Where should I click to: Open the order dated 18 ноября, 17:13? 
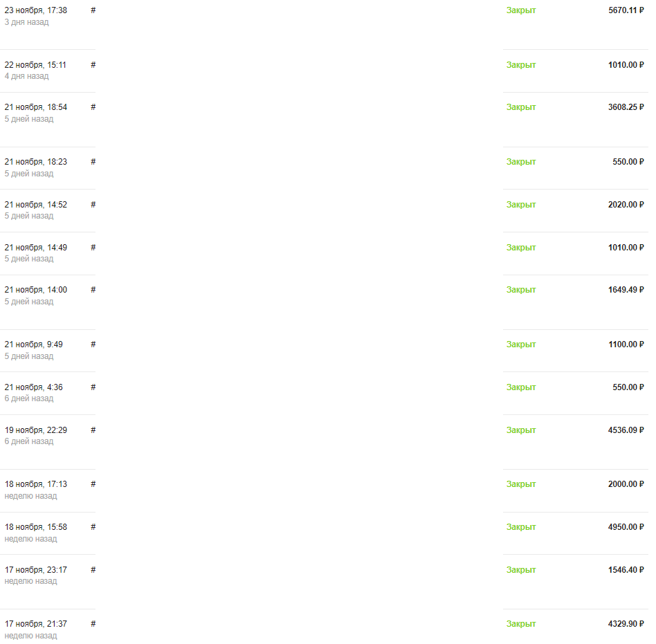(x=35, y=484)
